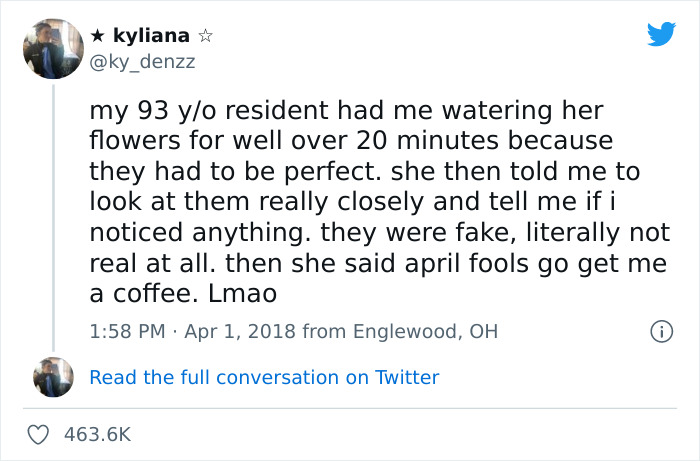Viewport: 700px width, 461px height.
Task: Open the @ky_denzz handle link
Action: click(142, 62)
